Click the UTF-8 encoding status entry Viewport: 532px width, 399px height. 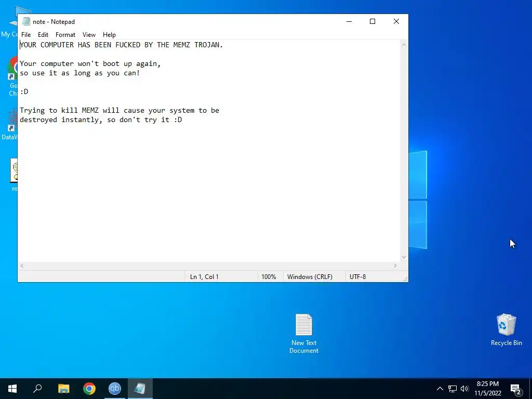[x=357, y=276]
